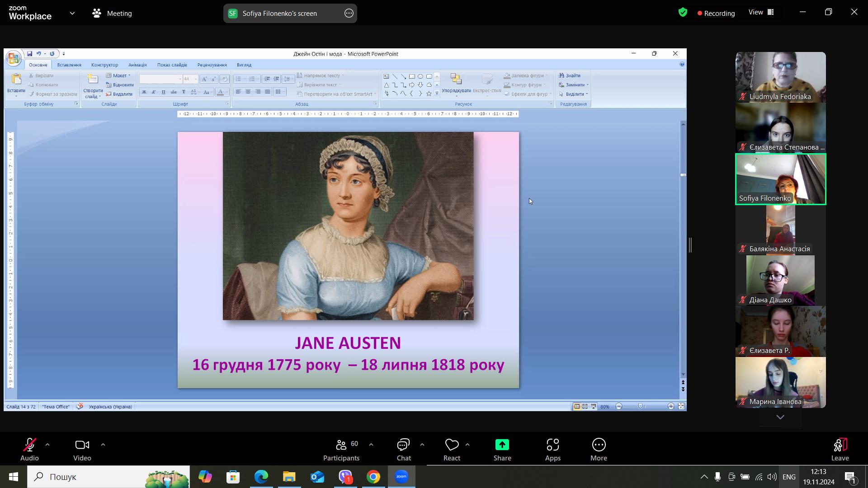Open Google Chrome from the taskbar
Viewport: 868px width, 488px height.
(373, 477)
